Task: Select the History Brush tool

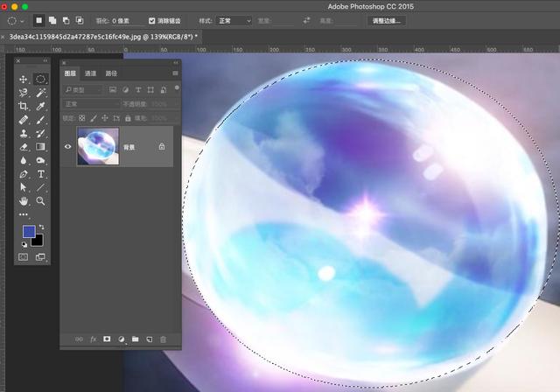Action: coord(40,134)
